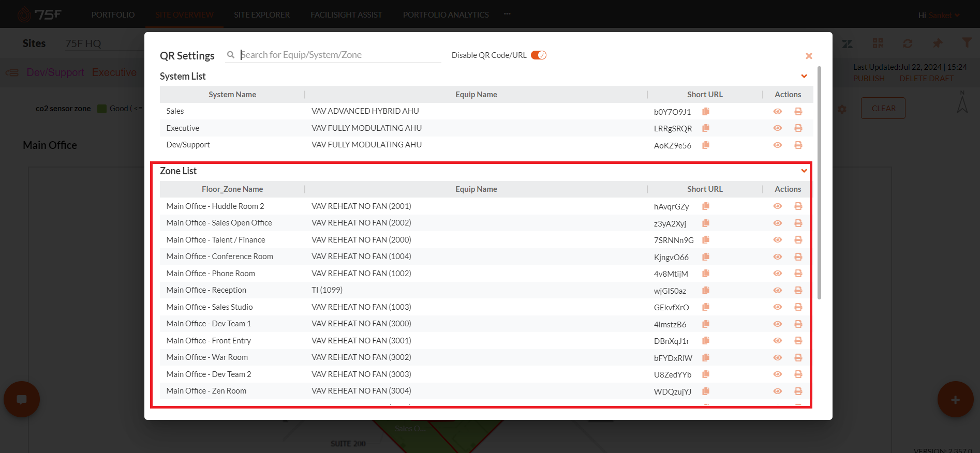Copy short URL for Talent / Finance
The height and width of the screenshot is (453, 980).
(706, 239)
